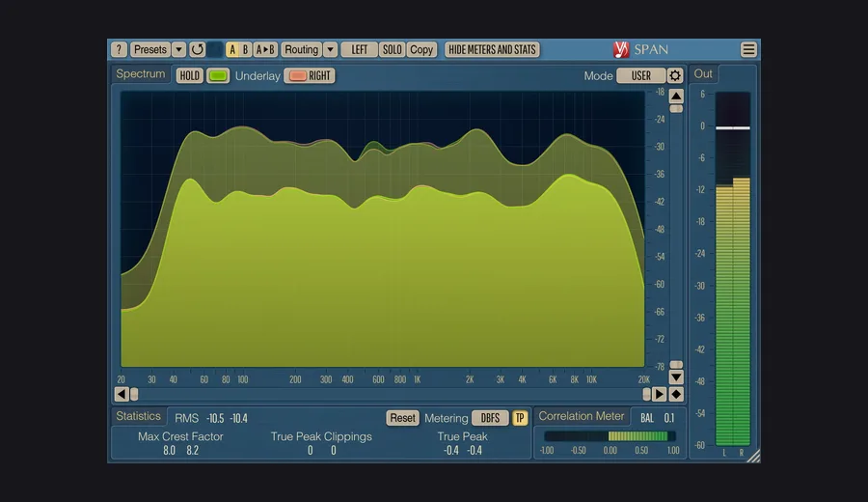
Task: Click the Underlay label
Action: [x=258, y=76]
